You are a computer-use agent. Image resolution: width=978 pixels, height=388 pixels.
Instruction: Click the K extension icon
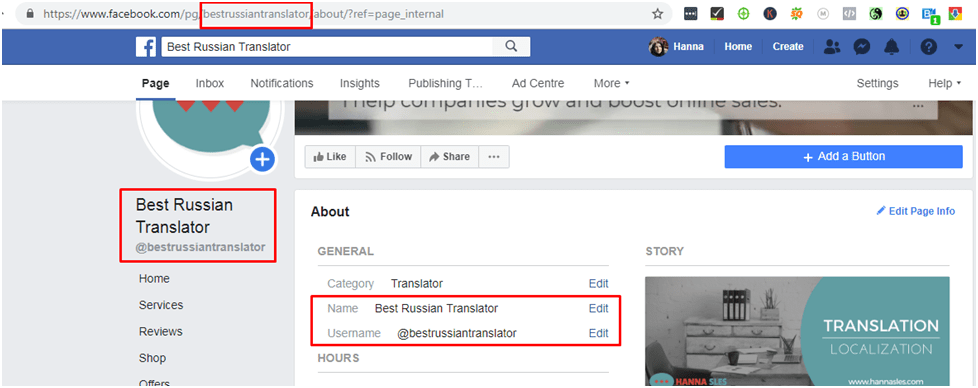pyautogui.click(x=770, y=14)
